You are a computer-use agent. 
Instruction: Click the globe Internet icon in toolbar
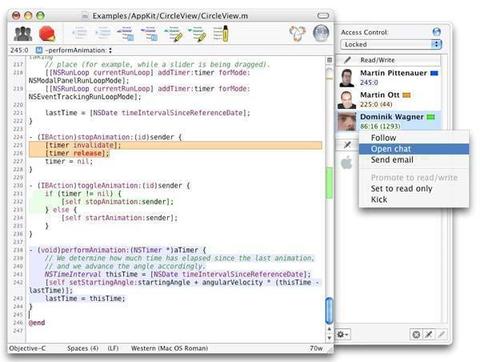point(321,33)
